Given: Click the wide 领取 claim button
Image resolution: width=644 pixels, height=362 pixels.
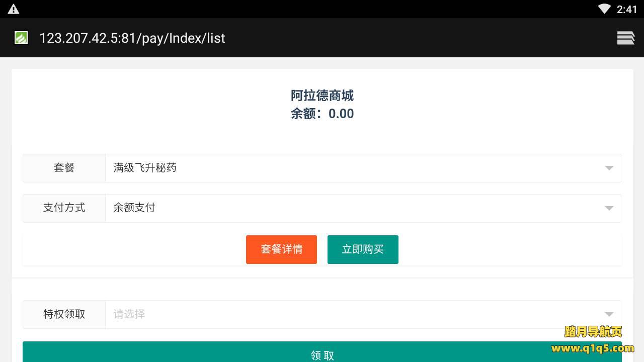Looking at the screenshot, I should coord(322,353).
